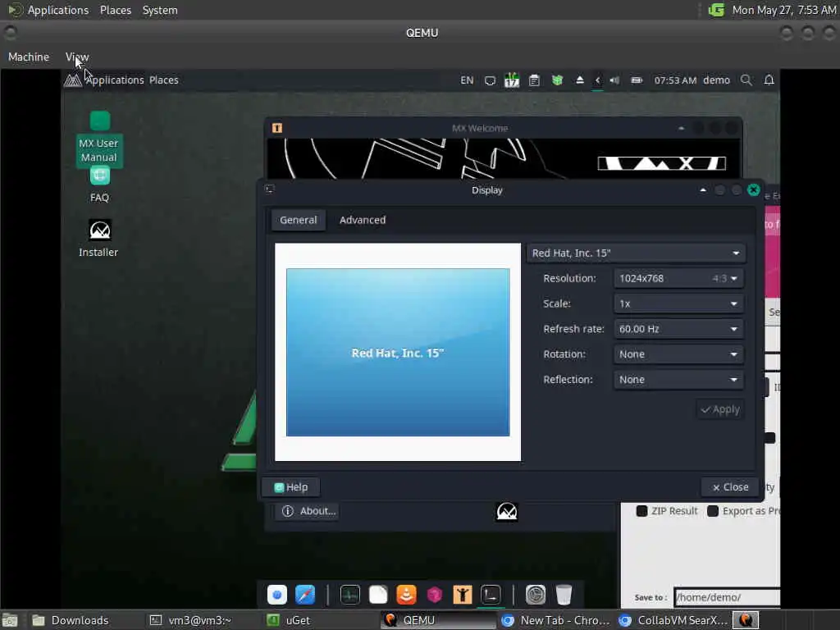Image resolution: width=840 pixels, height=630 pixels.
Task: Open the Trash in the dock
Action: [x=564, y=595]
